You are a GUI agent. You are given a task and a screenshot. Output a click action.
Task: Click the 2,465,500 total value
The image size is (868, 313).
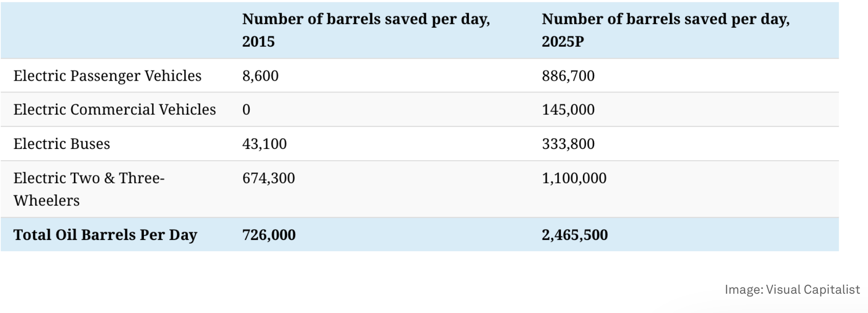[x=574, y=235]
